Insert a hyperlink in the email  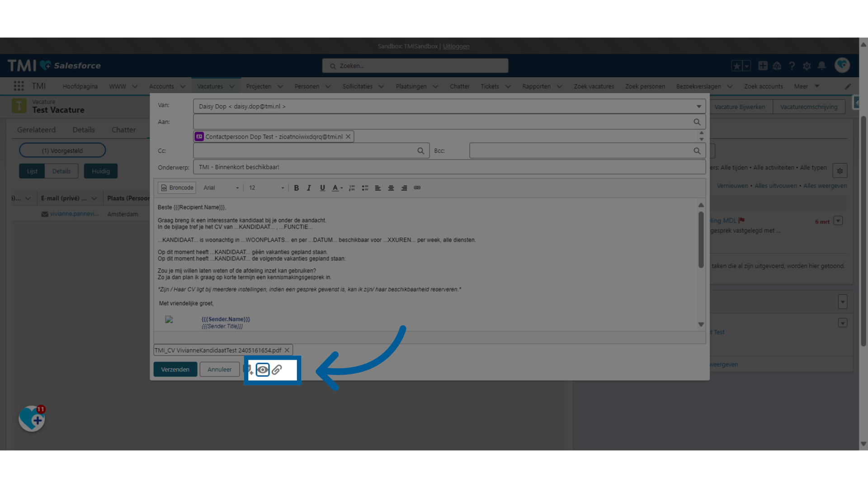click(417, 188)
